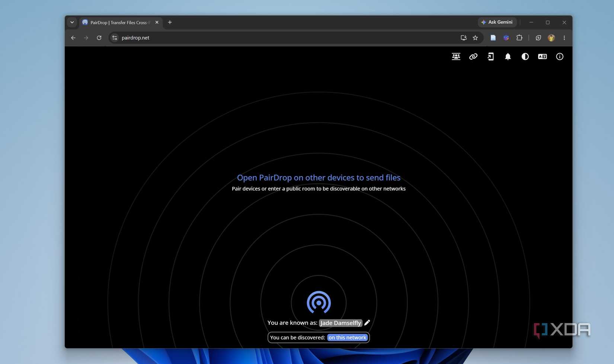Click the lightning circle toolbar icon

coord(538,38)
